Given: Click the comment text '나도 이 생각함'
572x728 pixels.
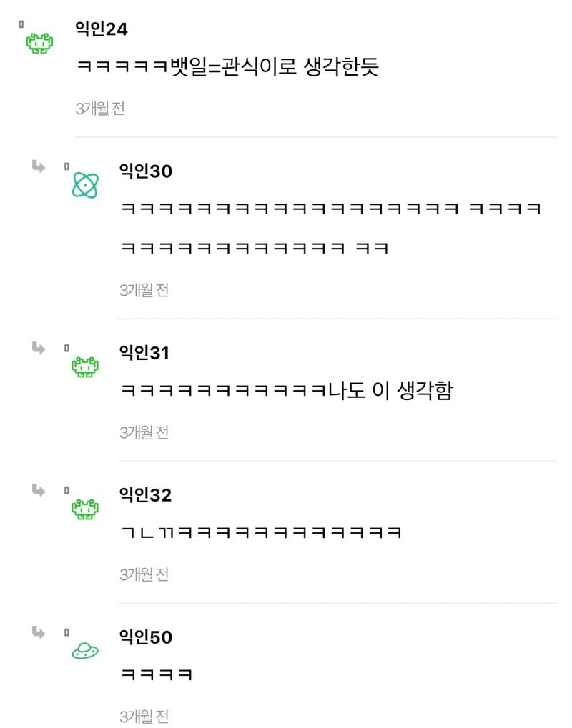Looking at the screenshot, I should [390, 391].
